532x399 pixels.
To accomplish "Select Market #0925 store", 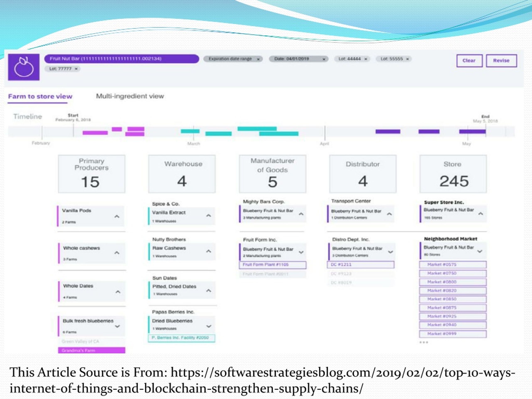I will [453, 316].
